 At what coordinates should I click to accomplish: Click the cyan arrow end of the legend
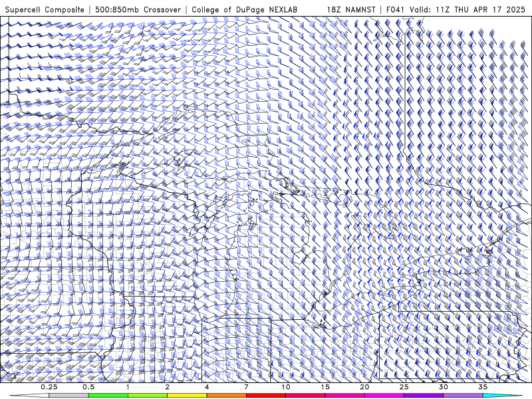pos(502,396)
